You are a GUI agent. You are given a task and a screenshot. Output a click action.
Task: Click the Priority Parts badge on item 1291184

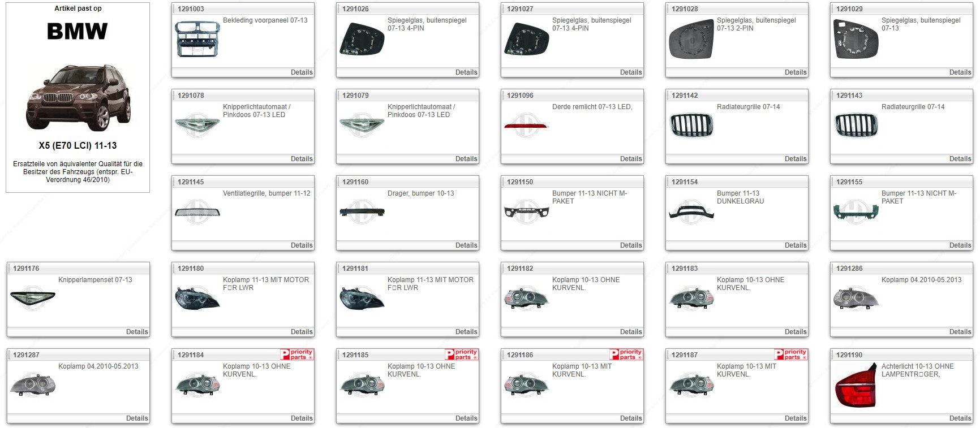297,354
